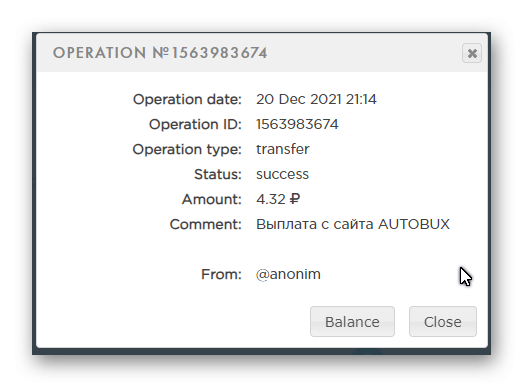Click the Operation date label
Image resolution: width=523 pixels, height=387 pixels.
click(187, 99)
